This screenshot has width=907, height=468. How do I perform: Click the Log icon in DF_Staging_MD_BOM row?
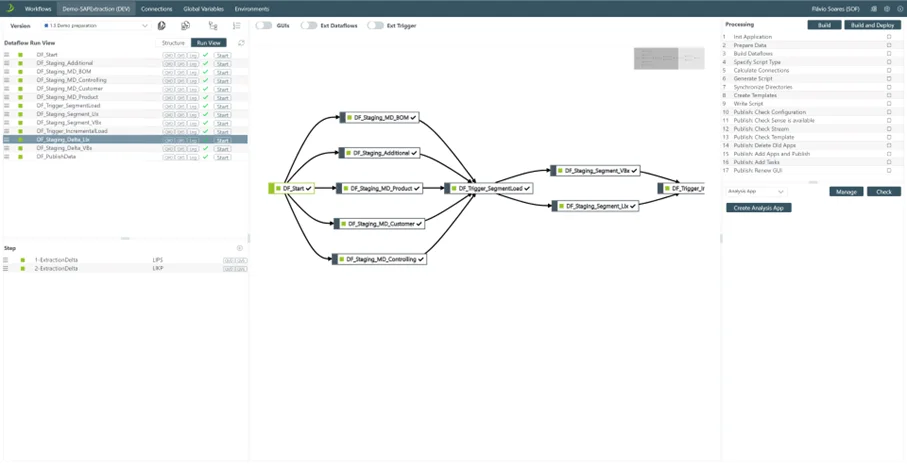coord(193,72)
